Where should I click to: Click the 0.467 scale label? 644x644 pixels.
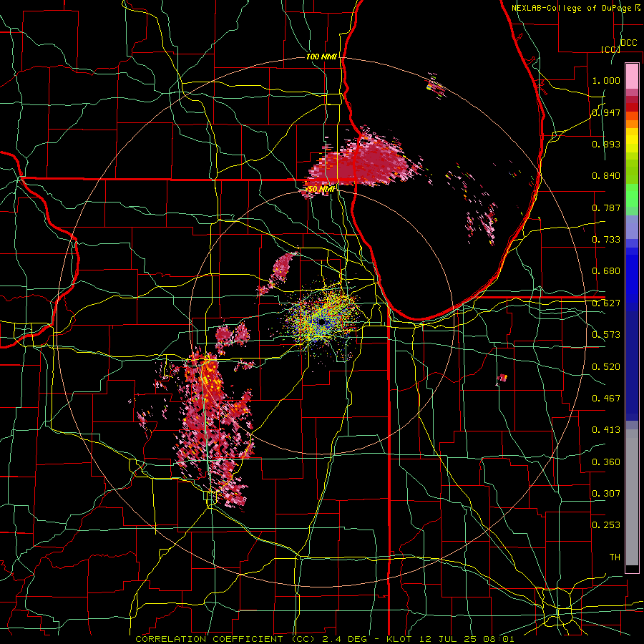(606, 399)
